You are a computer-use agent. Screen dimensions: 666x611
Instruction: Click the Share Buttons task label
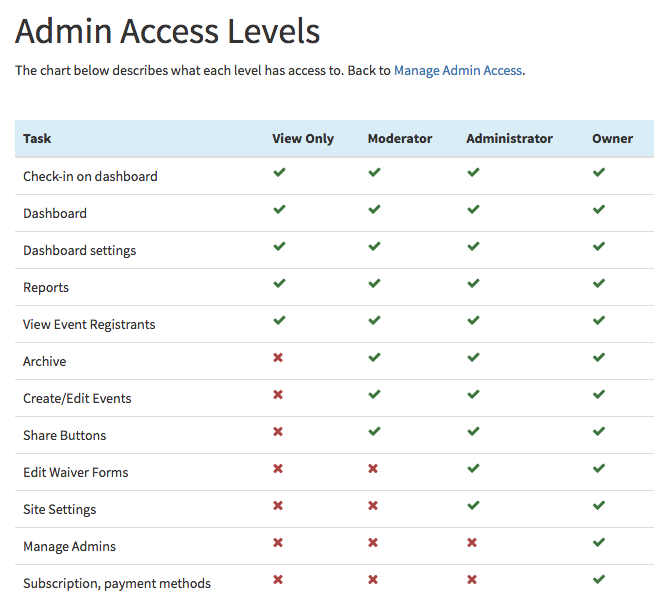[65, 435]
